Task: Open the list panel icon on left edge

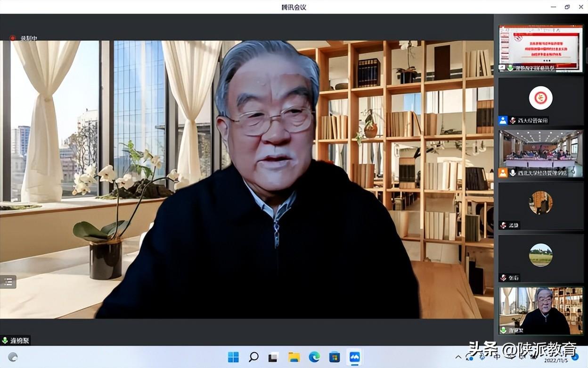Action: [x=8, y=282]
